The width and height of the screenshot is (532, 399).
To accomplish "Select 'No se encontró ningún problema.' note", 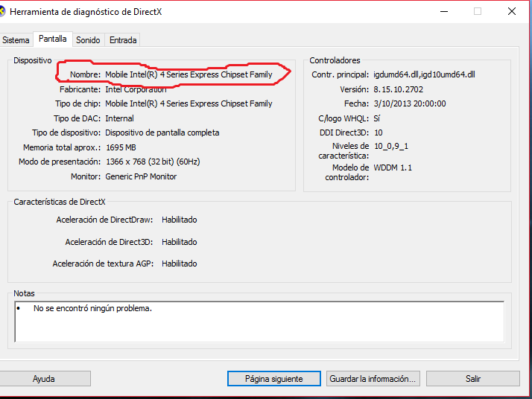I will [x=92, y=308].
